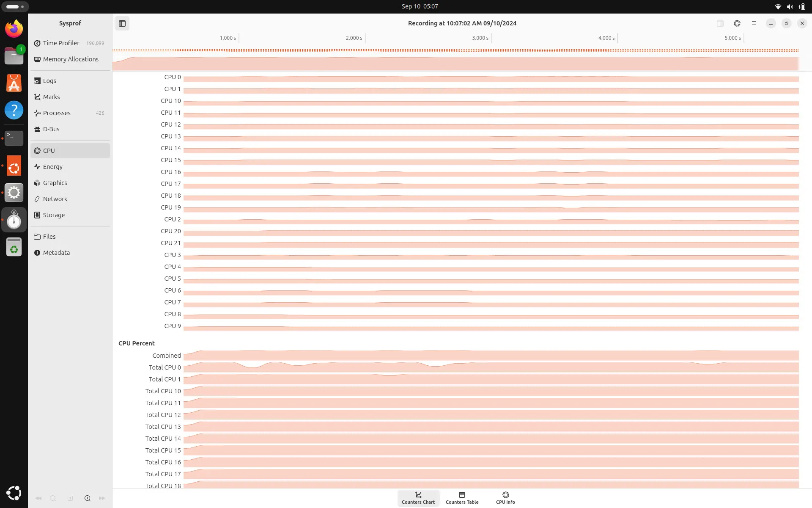Click the Activities pill in top bar
812x508 pixels.
coord(15,6)
